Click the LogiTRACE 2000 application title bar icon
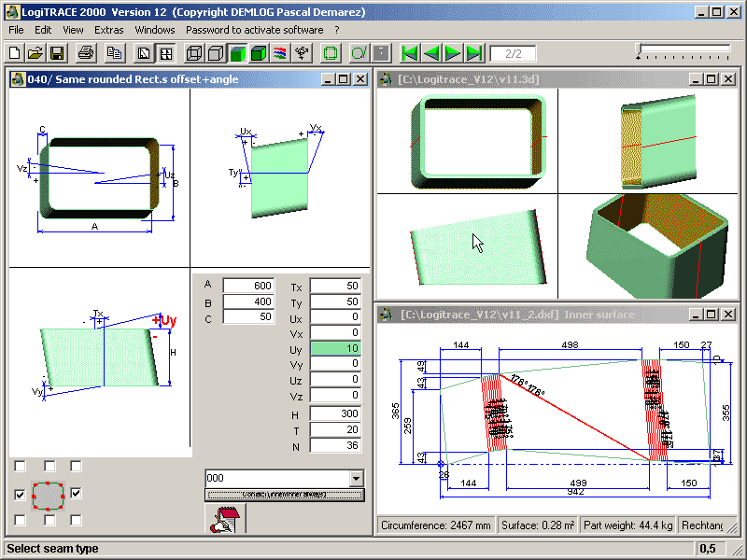Screen dimensions: 747x560 [x=12, y=12]
